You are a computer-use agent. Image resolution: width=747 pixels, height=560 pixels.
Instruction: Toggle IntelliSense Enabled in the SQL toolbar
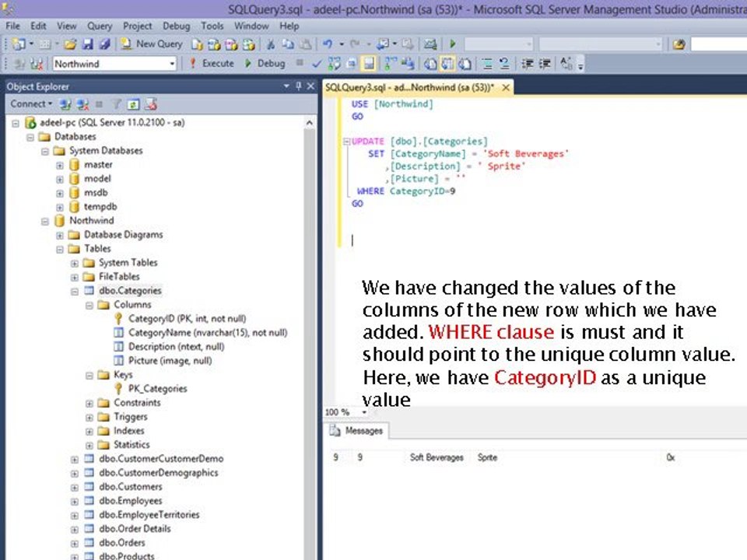pos(369,63)
